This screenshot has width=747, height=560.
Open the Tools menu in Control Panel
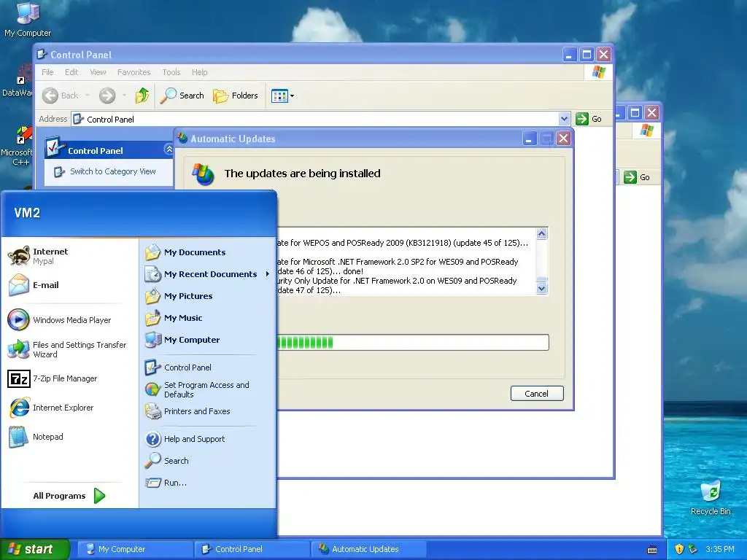coord(171,72)
